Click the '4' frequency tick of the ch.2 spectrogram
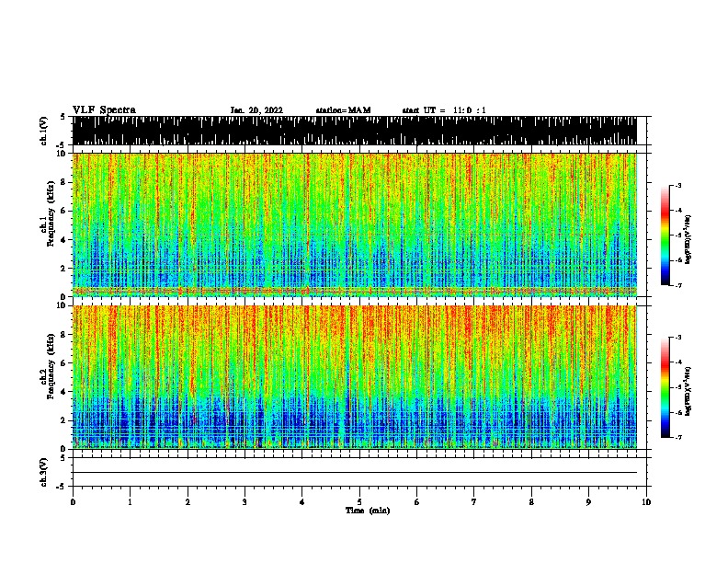 (x=64, y=392)
